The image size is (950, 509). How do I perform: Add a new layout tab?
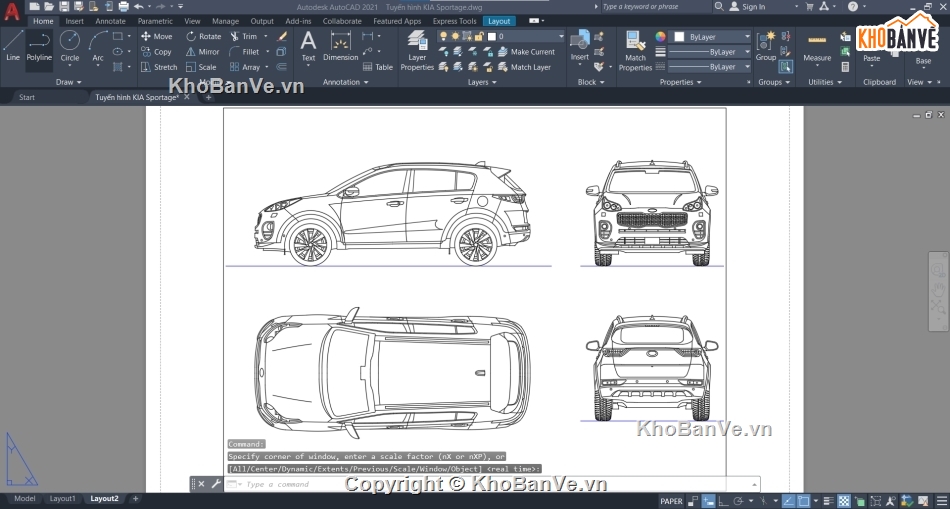(x=135, y=499)
